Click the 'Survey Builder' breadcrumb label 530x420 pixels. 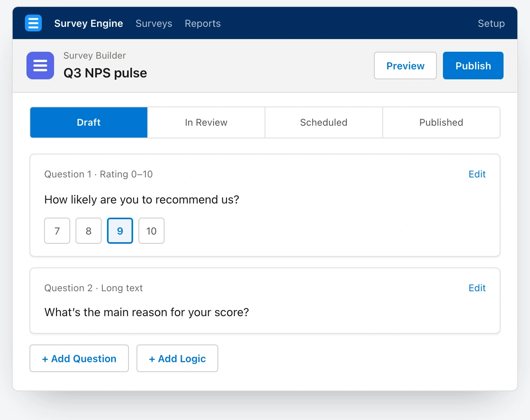pos(95,56)
